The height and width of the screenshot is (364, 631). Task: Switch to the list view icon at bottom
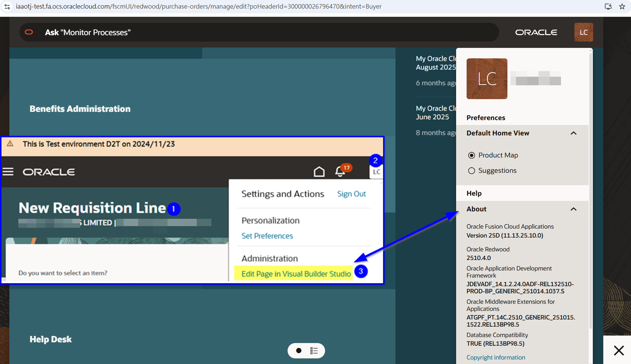click(x=314, y=351)
